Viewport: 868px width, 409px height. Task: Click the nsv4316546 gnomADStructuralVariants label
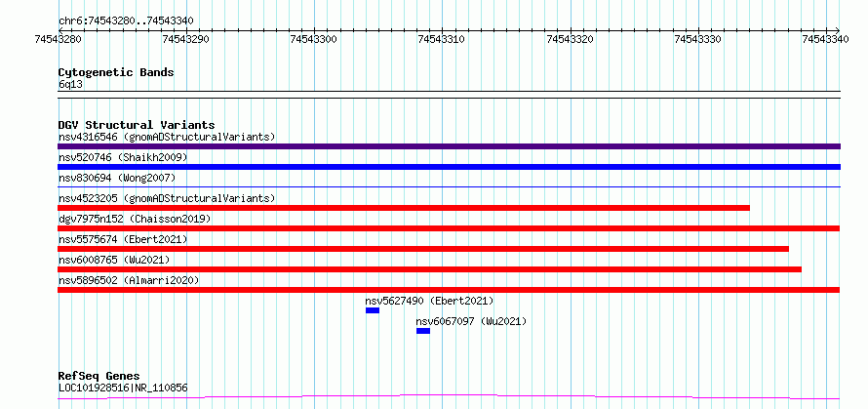[167, 137]
